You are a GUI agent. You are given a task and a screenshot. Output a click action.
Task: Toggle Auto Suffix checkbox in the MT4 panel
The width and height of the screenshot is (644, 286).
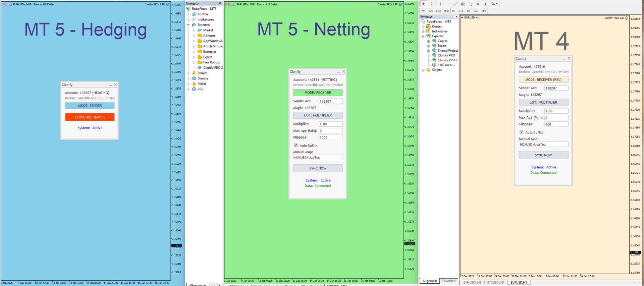coord(522,132)
